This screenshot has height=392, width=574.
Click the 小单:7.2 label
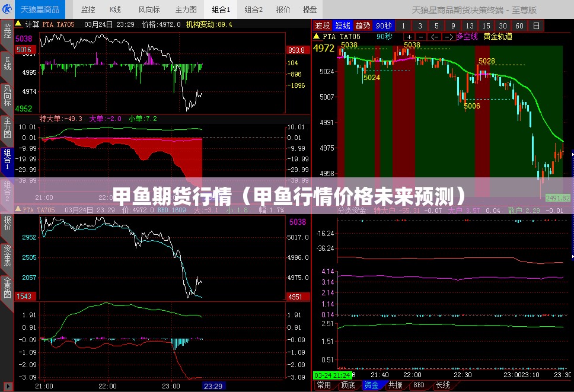tap(142, 119)
